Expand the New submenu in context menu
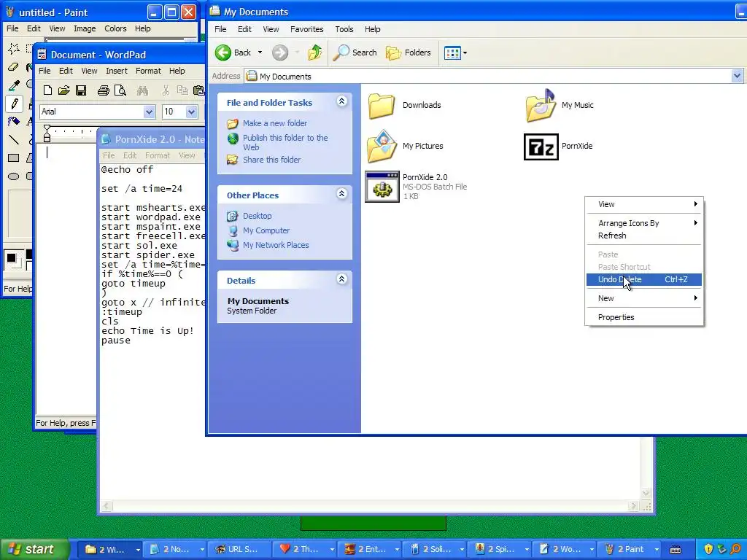Viewport: 747px width, 560px height. 644,298
